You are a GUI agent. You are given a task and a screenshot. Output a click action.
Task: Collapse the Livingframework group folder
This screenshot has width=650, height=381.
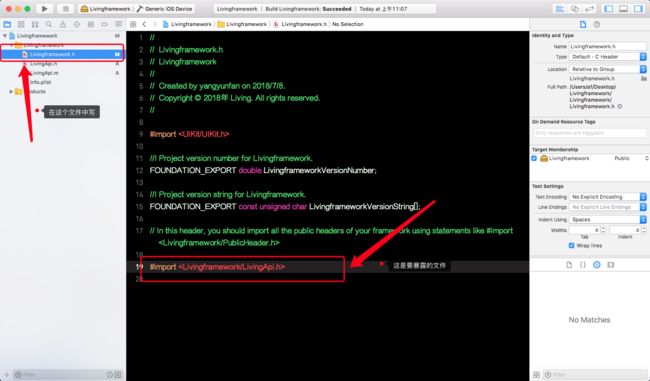coord(12,45)
